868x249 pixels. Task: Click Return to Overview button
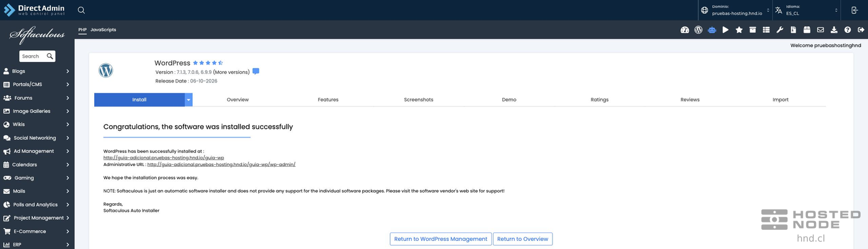pos(523,239)
